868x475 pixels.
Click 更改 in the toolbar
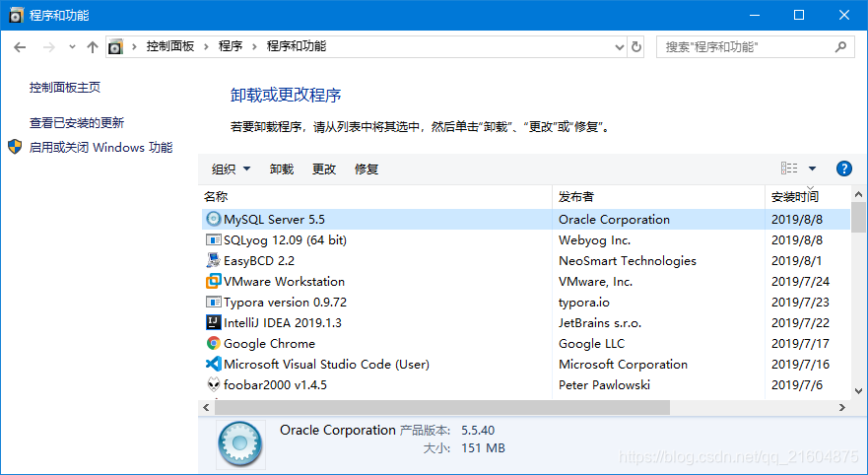pos(324,169)
